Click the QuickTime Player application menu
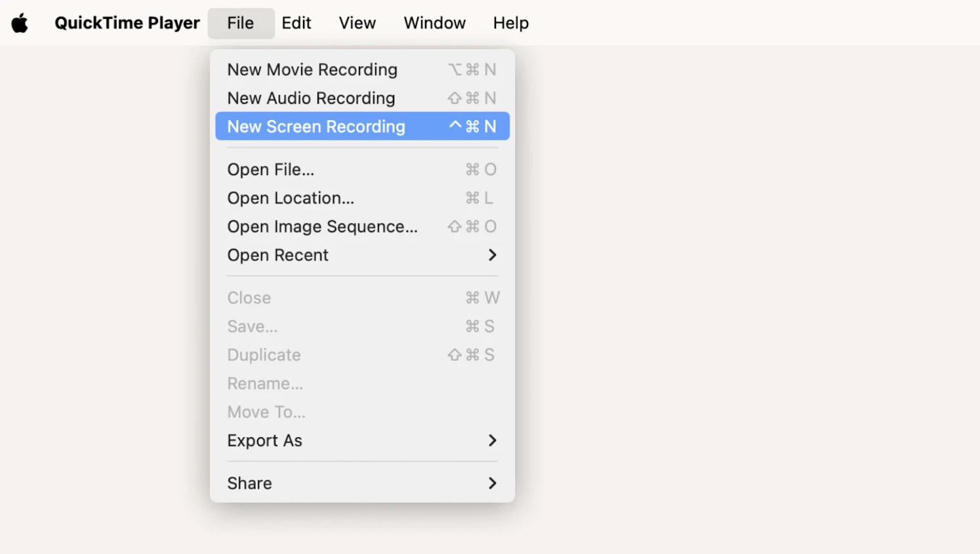980x554 pixels. (x=127, y=22)
